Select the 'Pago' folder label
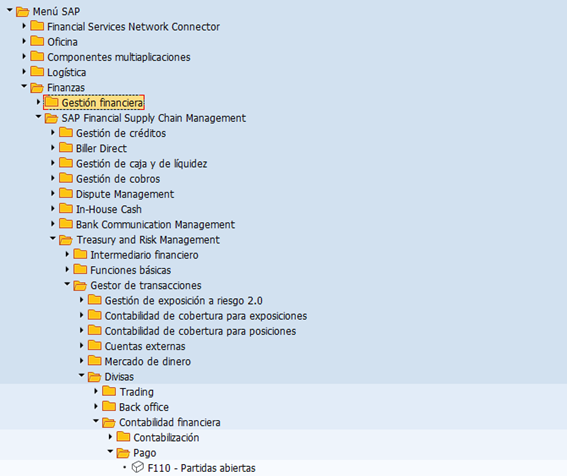 pyautogui.click(x=145, y=453)
